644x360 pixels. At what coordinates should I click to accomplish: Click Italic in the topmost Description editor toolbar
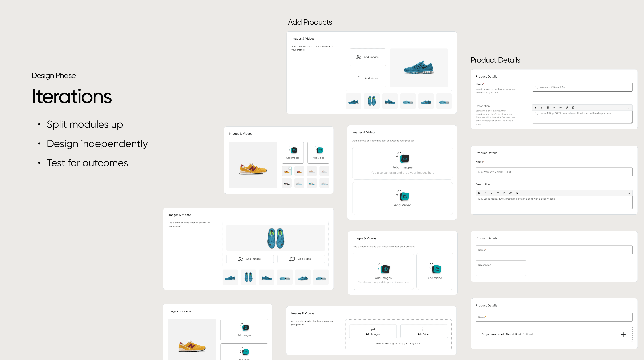coord(542,108)
